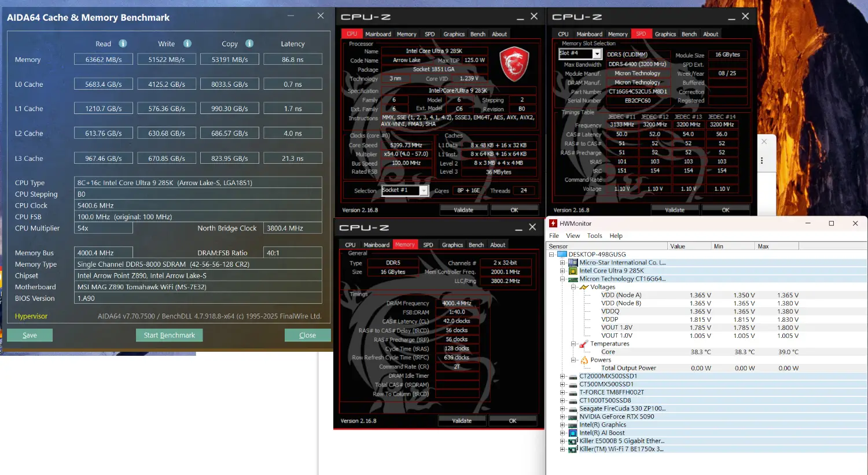Click the DESKTOP-498GUSG computer icon in HWMonitor
Viewport: 868px width, 475px height.
coord(562,255)
